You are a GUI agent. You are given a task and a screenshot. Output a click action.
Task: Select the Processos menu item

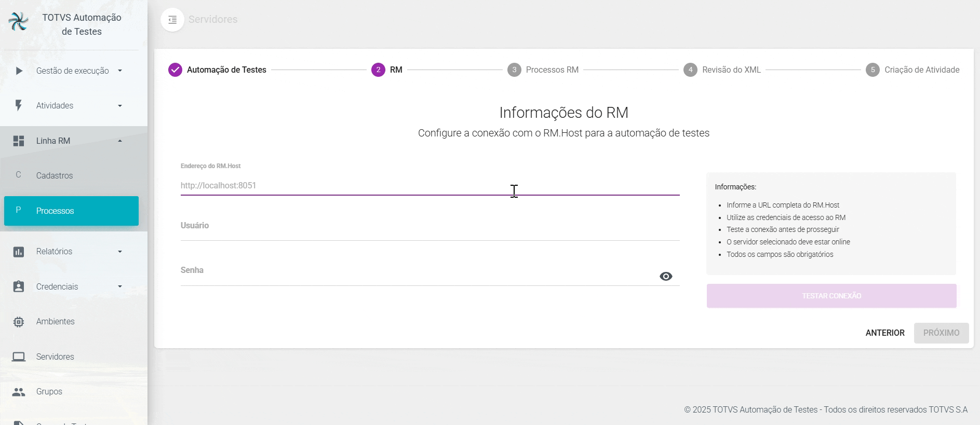point(71,211)
